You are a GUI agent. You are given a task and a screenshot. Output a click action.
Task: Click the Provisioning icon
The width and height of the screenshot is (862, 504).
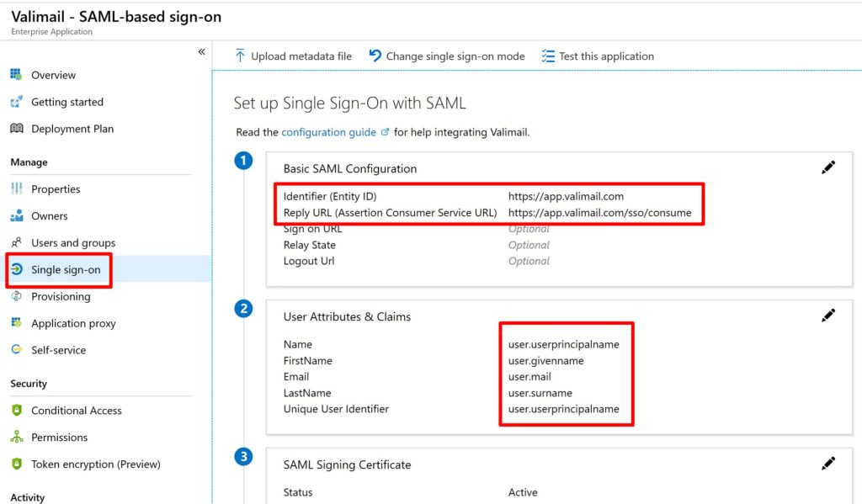coord(16,296)
